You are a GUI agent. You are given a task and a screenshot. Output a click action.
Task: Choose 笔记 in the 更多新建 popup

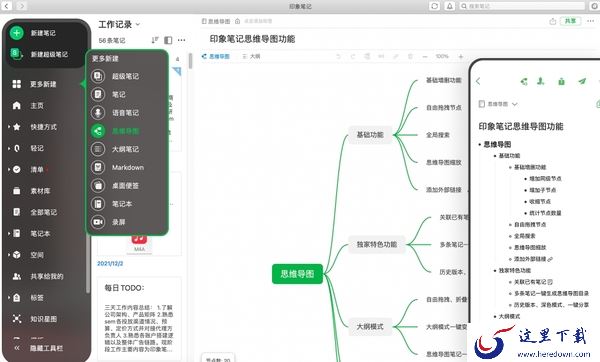click(x=109, y=94)
